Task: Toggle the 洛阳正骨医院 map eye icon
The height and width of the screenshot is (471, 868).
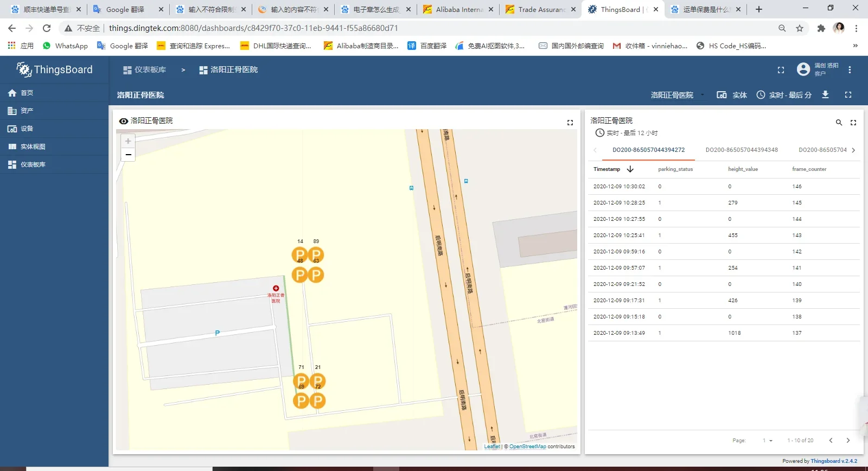Action: [124, 121]
